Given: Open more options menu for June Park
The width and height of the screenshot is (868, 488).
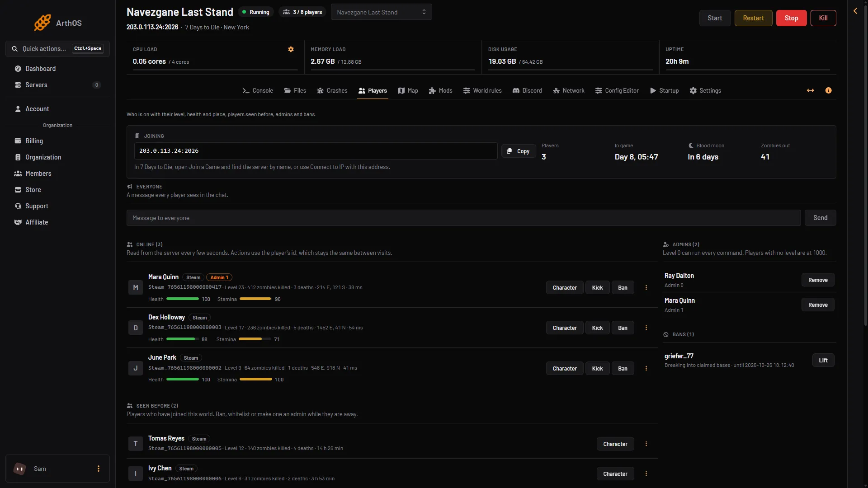Looking at the screenshot, I should tap(646, 369).
